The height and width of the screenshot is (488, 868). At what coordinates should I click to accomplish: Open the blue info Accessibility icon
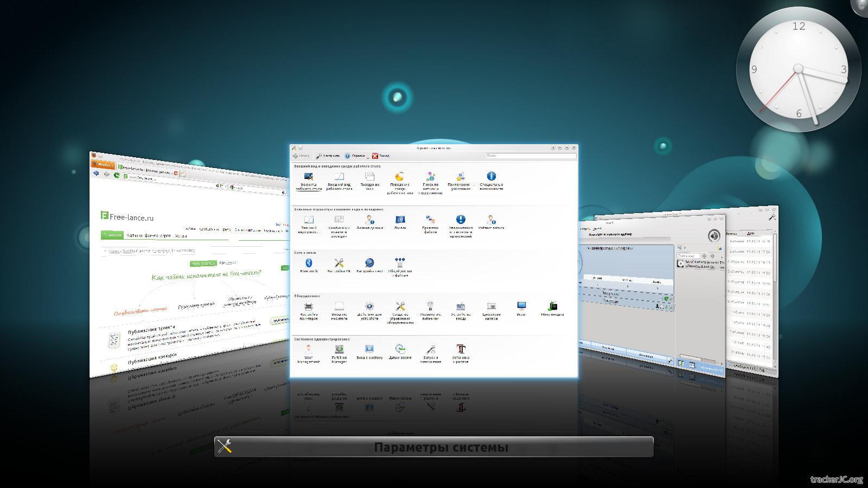491,177
